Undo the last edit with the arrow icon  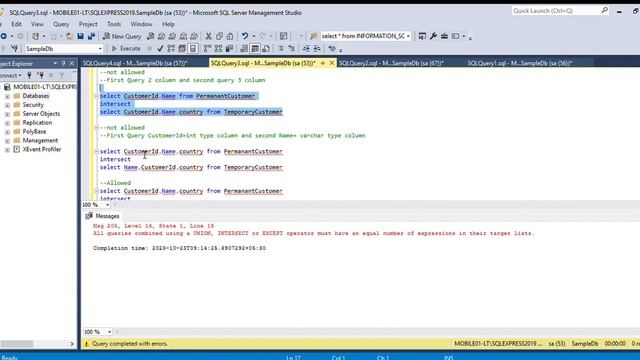click(244, 36)
